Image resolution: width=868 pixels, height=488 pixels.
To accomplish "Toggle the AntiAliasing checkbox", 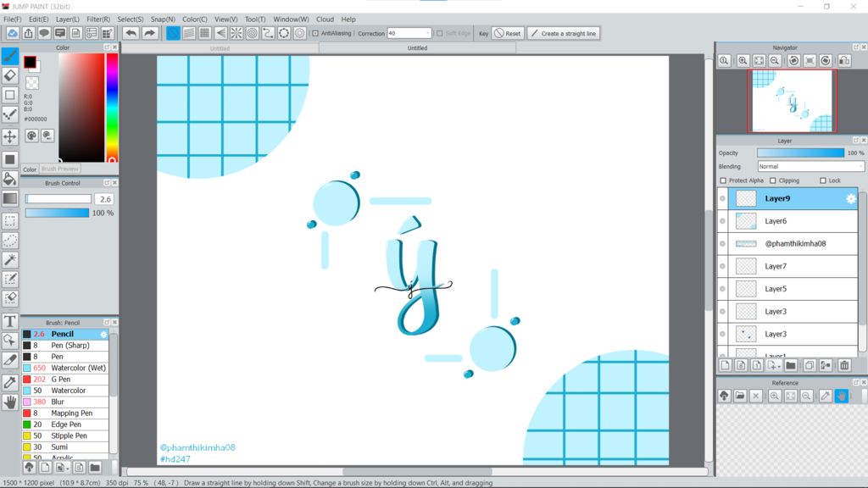I will [x=315, y=33].
